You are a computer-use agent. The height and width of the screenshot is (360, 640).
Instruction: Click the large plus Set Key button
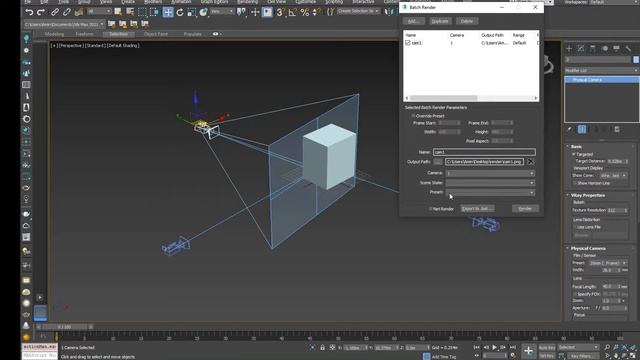click(x=528, y=351)
